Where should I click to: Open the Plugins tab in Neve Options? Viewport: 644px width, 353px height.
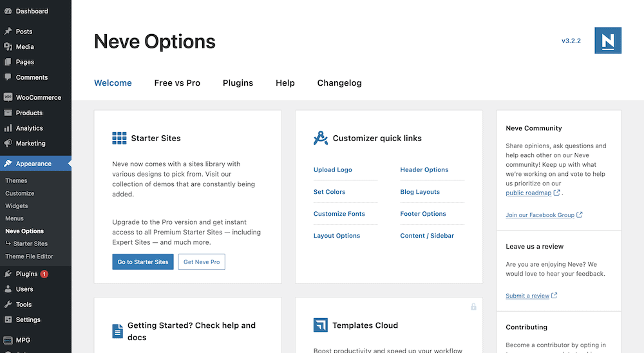[x=238, y=83]
